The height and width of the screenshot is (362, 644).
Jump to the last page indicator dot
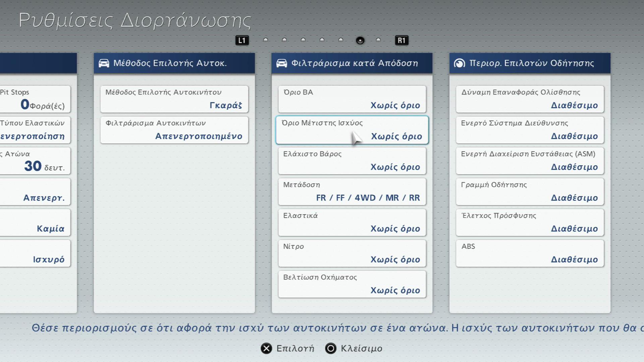click(378, 40)
